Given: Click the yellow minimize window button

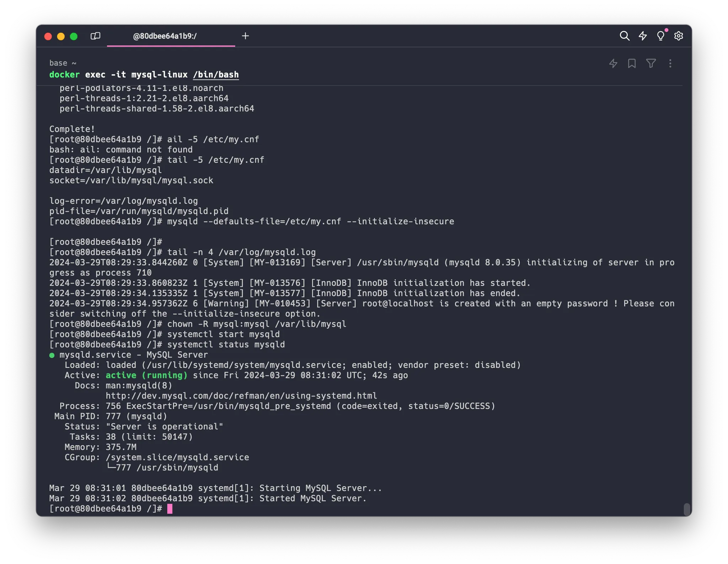Looking at the screenshot, I should [x=61, y=36].
